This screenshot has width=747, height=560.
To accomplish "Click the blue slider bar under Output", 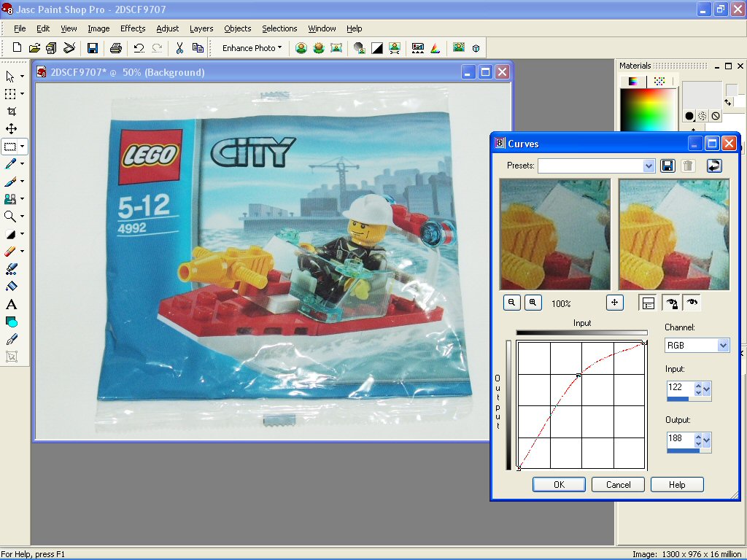I will point(684,451).
